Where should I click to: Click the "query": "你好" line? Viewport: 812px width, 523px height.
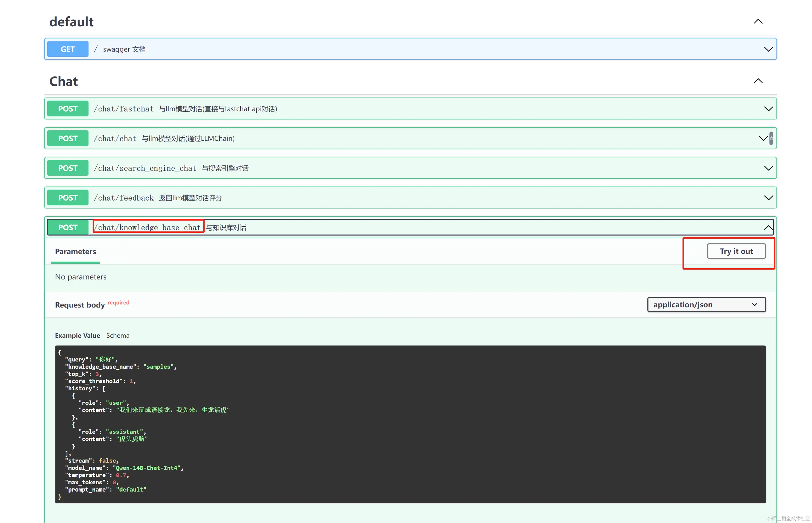pyautogui.click(x=91, y=360)
